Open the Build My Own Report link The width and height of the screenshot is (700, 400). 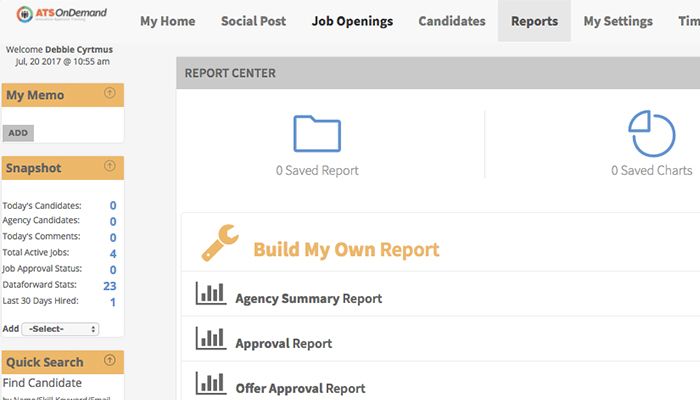click(346, 249)
